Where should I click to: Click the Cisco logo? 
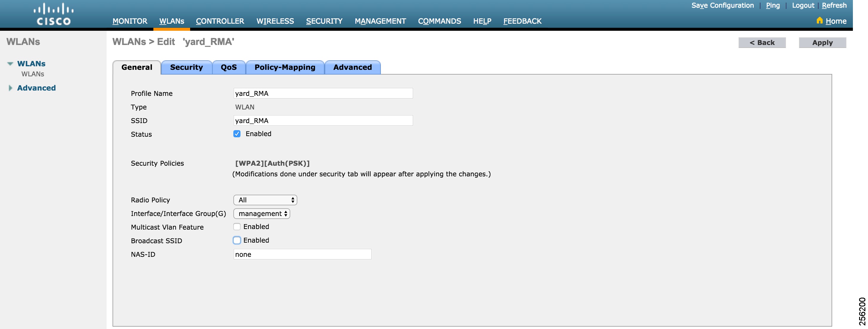pos(54,14)
